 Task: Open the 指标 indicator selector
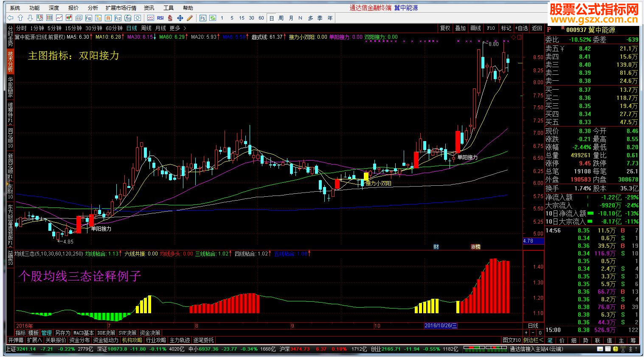[x=20, y=333]
